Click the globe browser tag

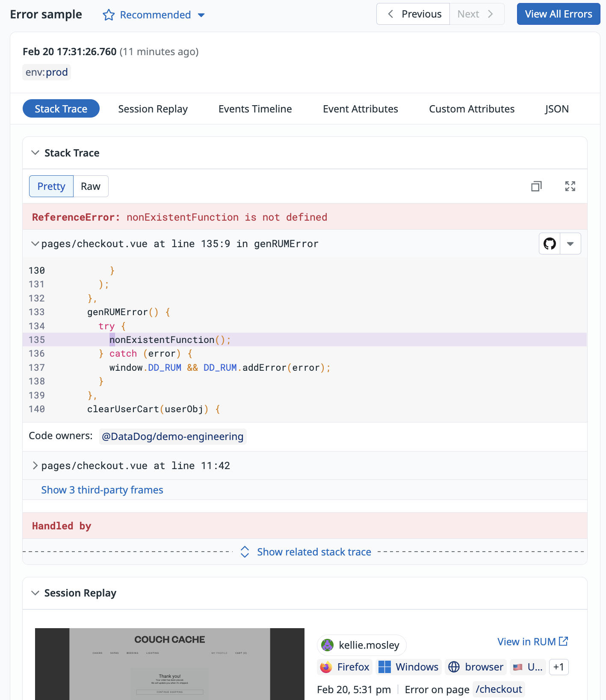[x=476, y=667]
